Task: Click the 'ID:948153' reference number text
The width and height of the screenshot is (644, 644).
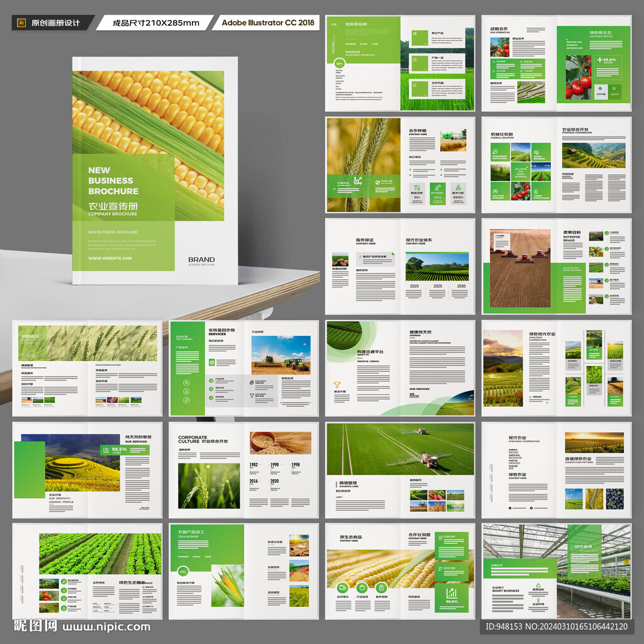Action: pos(504,627)
